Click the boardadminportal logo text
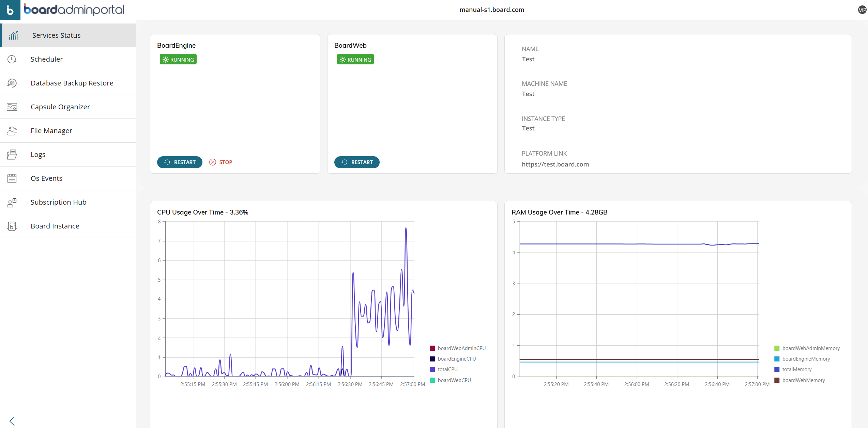The height and width of the screenshot is (428, 868). coord(74,10)
